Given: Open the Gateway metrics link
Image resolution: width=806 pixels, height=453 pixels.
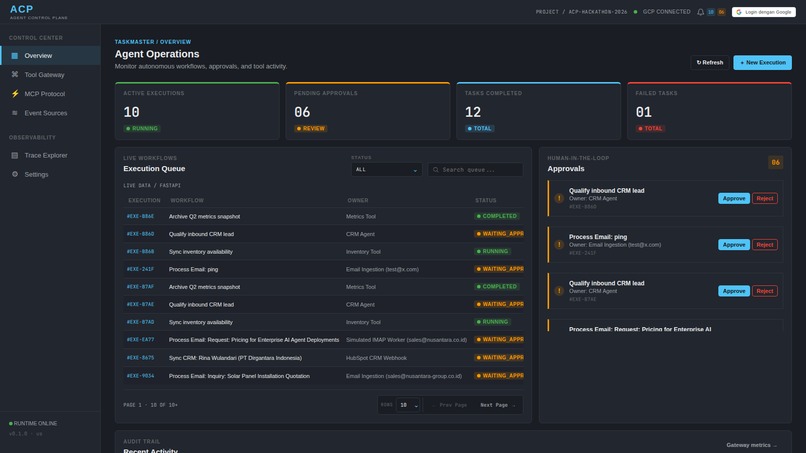Looking at the screenshot, I should coord(752,445).
